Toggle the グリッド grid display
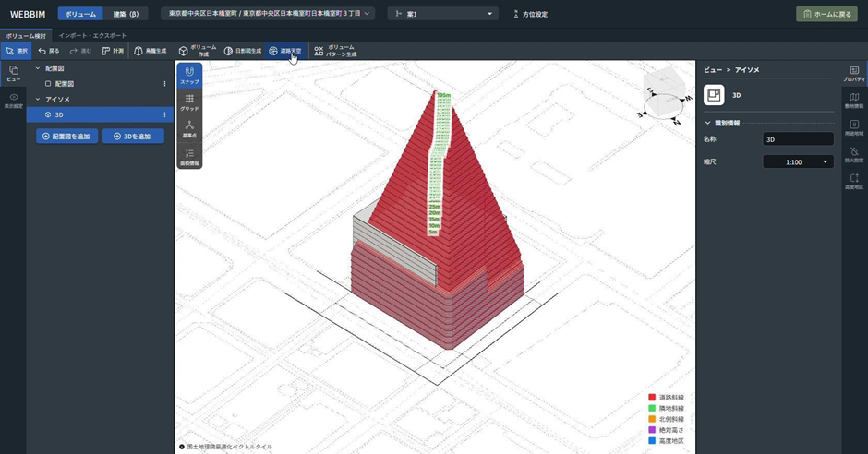 (189, 102)
